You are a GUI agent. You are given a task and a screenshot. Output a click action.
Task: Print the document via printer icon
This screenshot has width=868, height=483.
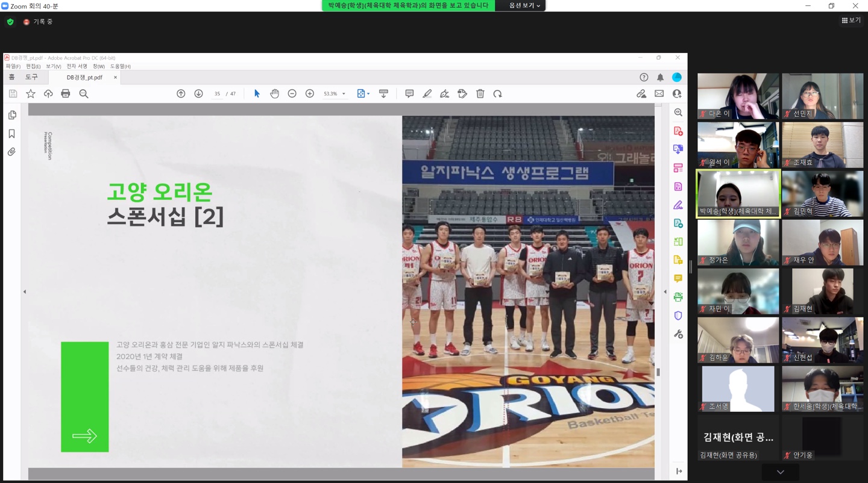66,94
